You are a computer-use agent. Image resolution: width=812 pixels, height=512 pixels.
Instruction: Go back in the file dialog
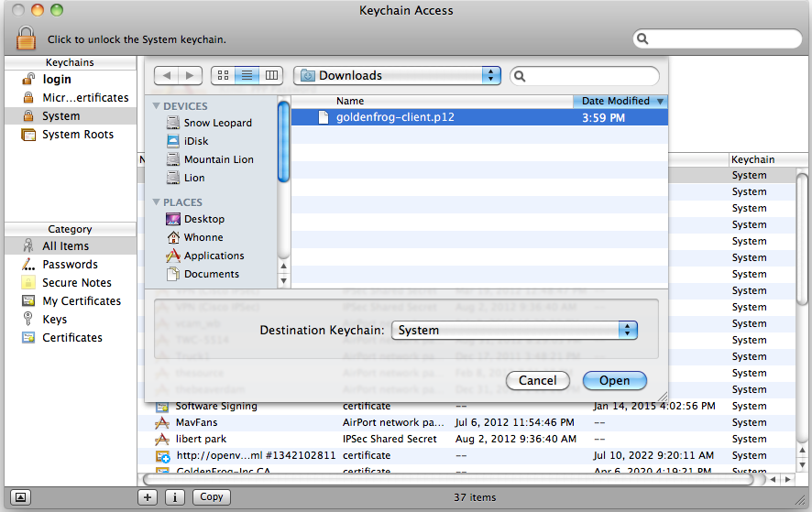(166, 76)
